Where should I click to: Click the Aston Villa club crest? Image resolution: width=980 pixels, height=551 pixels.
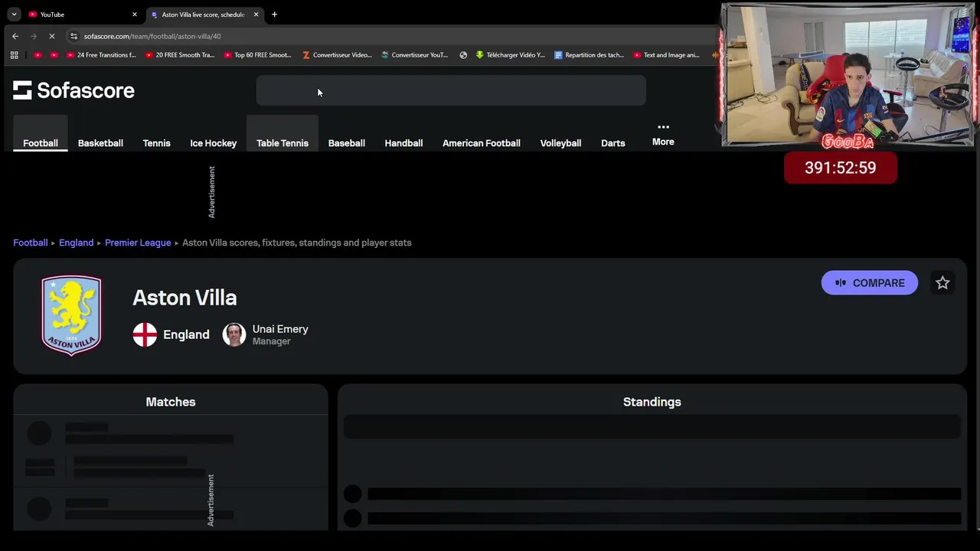pos(71,315)
